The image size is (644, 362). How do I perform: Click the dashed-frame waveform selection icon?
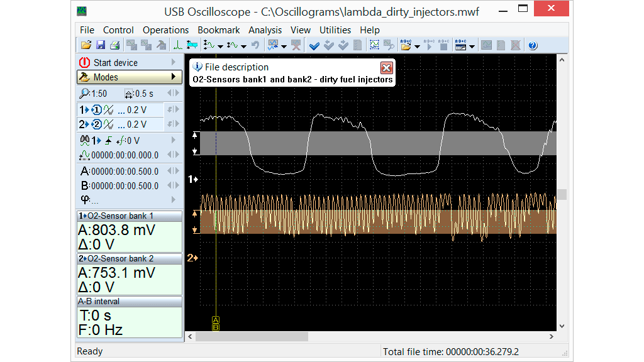pos(374,45)
